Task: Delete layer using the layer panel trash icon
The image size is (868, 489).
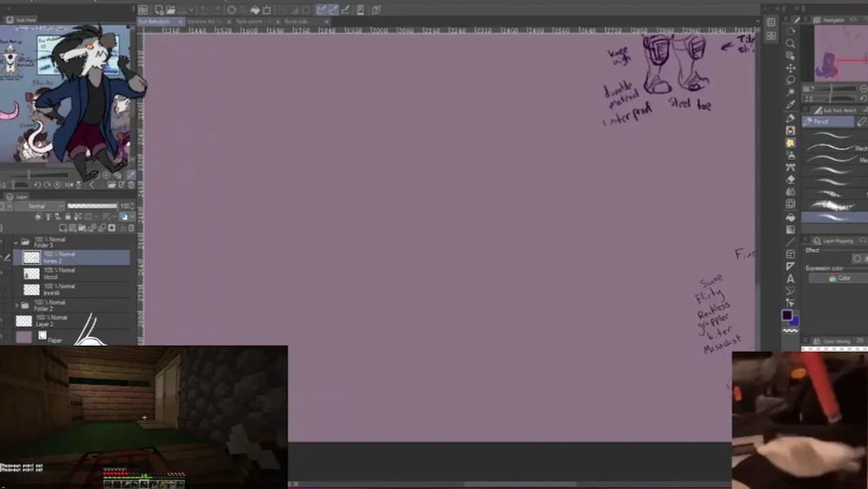Action: pos(131,228)
